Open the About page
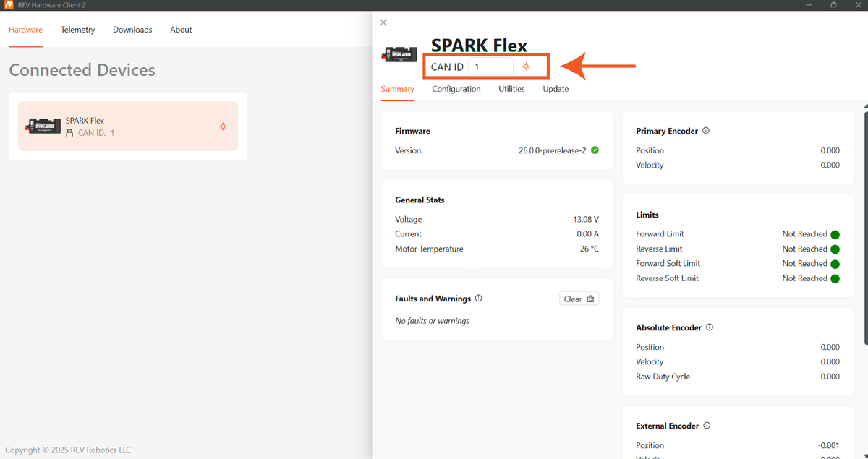This screenshot has width=868, height=459. pos(181,30)
